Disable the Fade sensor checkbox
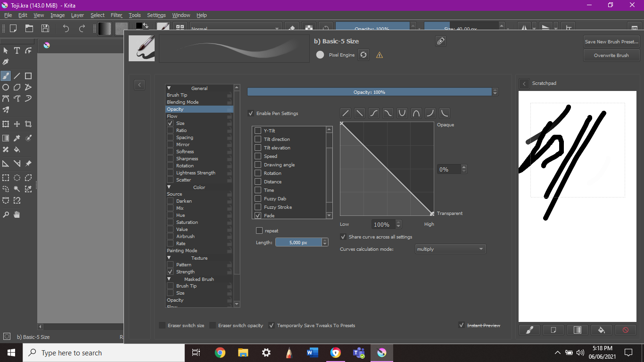The width and height of the screenshot is (644, 362). [x=258, y=215]
